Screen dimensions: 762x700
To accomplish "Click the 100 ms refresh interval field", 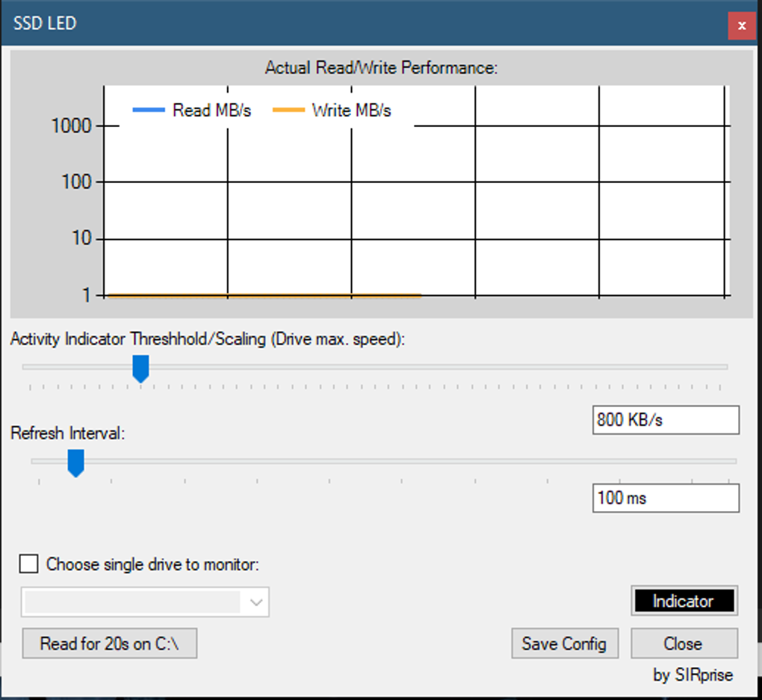I will (666, 498).
